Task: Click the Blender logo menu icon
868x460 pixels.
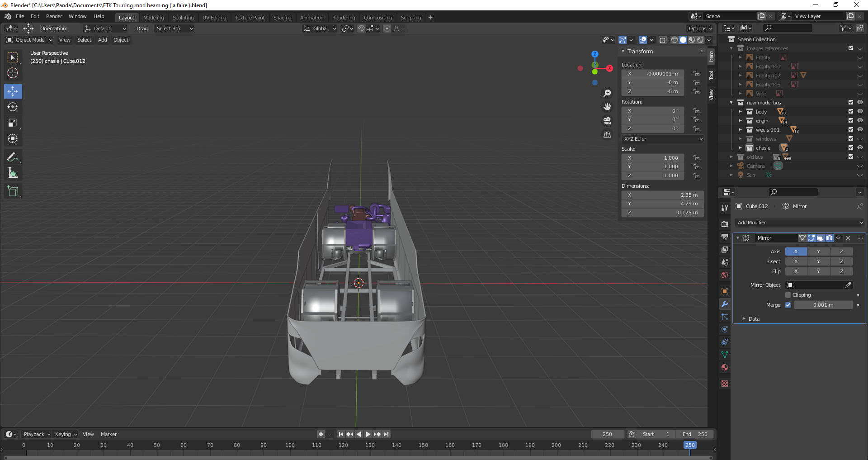Action: (8, 16)
